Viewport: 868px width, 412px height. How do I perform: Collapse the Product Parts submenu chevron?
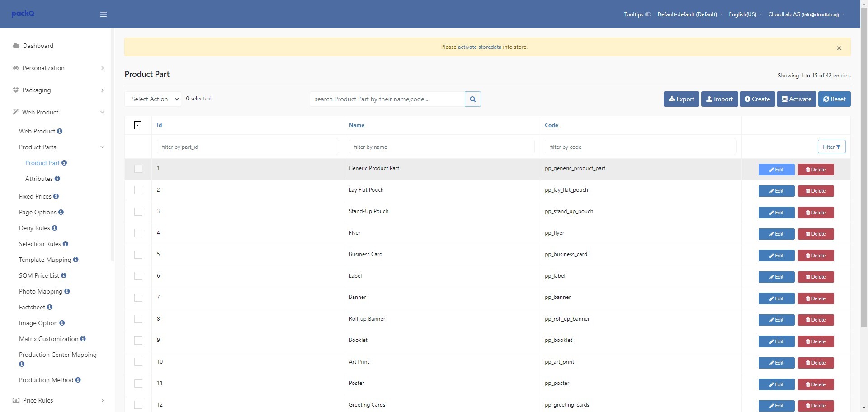(x=102, y=147)
